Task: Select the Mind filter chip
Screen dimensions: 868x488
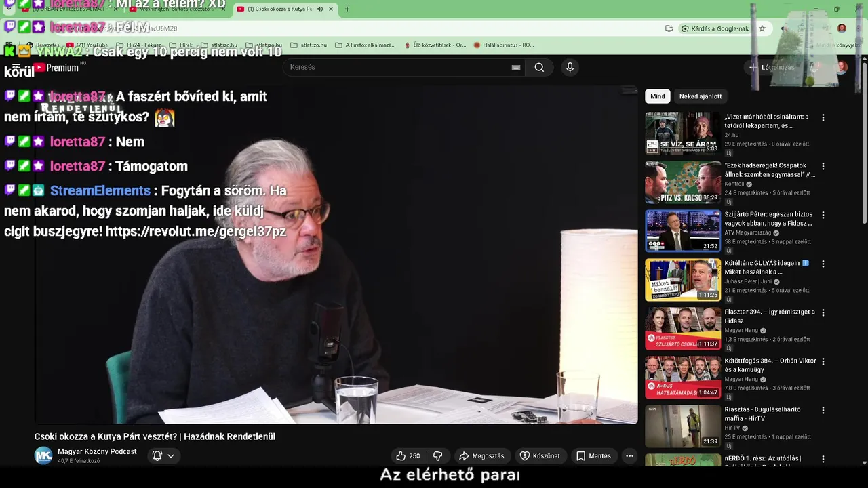Action: click(658, 96)
